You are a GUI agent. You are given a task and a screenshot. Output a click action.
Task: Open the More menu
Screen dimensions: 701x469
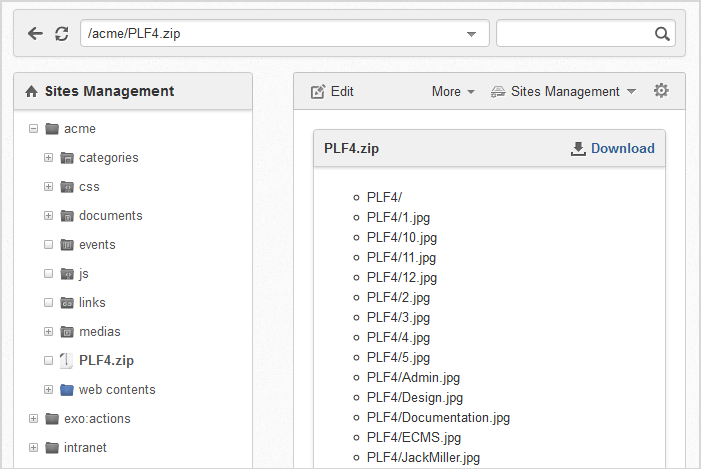click(453, 92)
